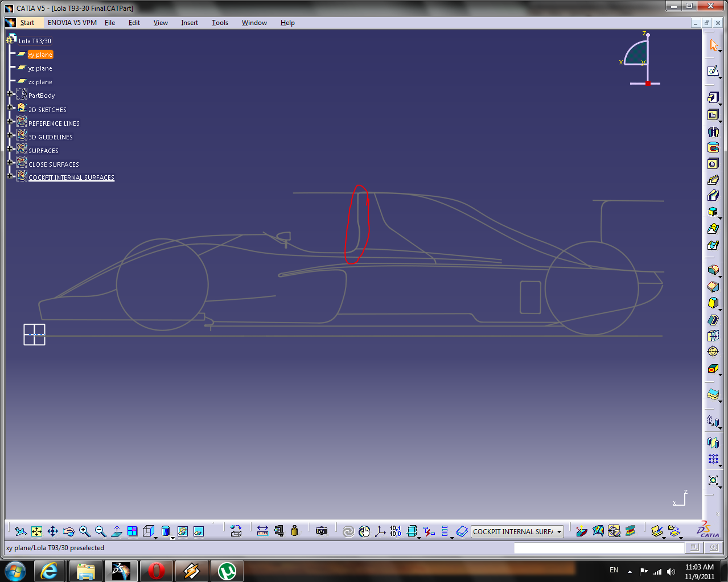
Task: Click the Wall Thickness Analysis icon
Action: click(630, 531)
